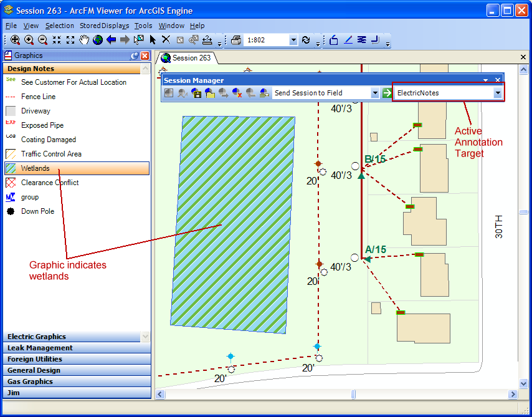
Task: Open the Send Session to Field dropdown
Action: coord(375,93)
